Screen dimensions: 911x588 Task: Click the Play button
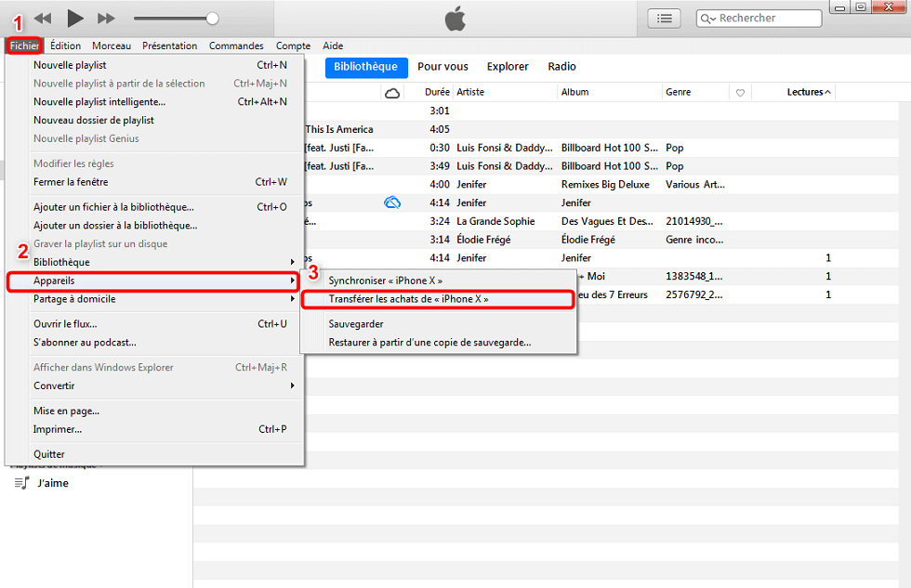click(x=75, y=18)
